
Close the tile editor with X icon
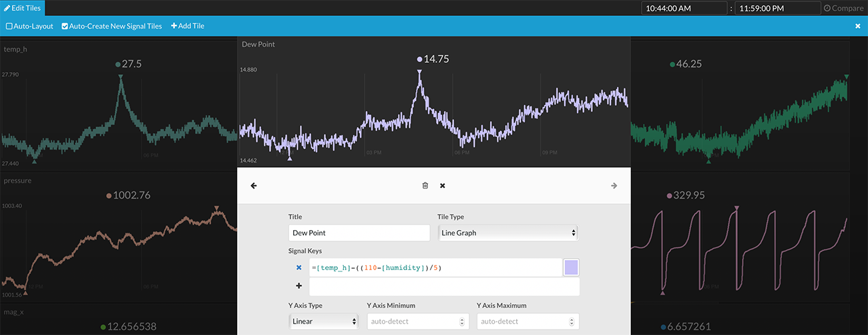[x=443, y=186]
